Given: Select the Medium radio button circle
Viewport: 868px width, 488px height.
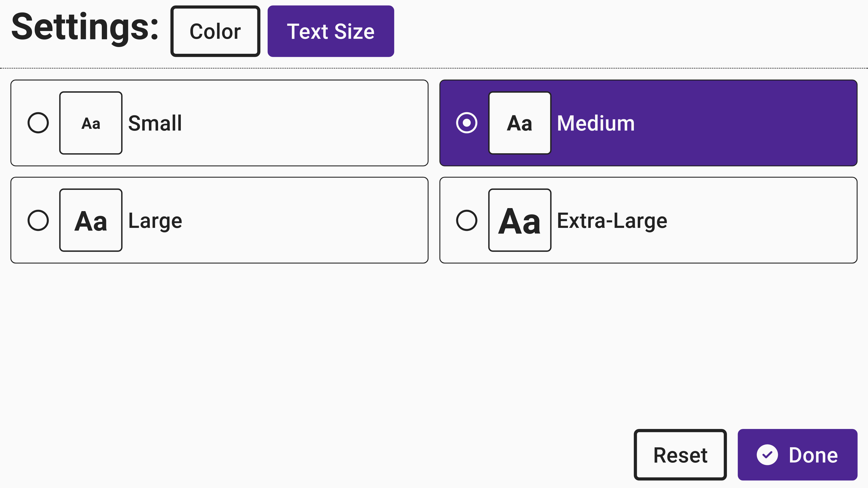Looking at the screenshot, I should click(x=467, y=123).
